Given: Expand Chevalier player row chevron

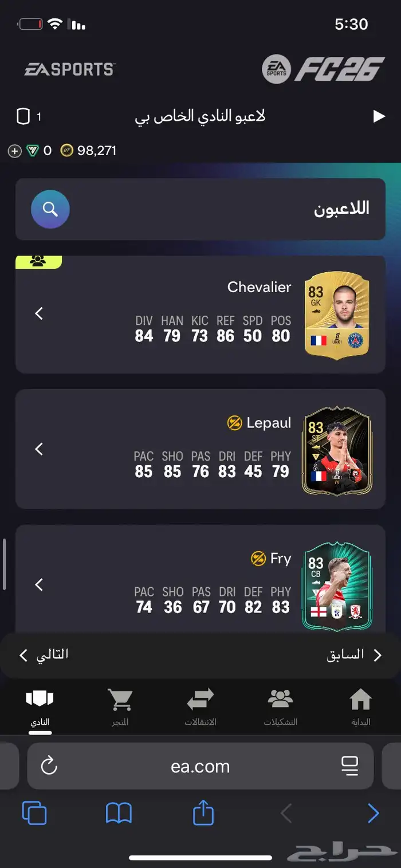Looking at the screenshot, I should tap(39, 313).
